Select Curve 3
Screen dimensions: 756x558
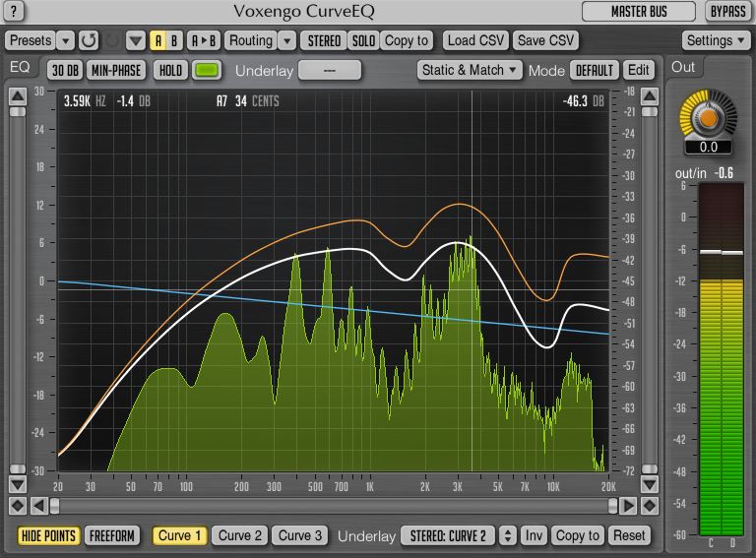point(300,535)
